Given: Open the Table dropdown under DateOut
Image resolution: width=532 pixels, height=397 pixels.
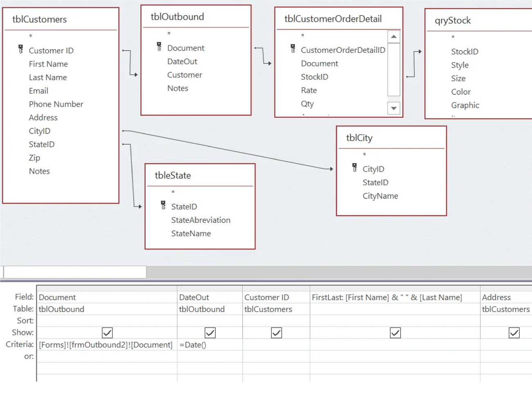Looking at the screenshot, I should [210, 309].
